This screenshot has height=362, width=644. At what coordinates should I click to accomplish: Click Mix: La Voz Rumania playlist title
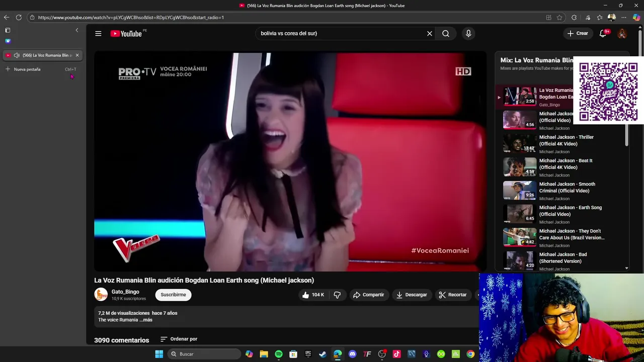(537, 60)
